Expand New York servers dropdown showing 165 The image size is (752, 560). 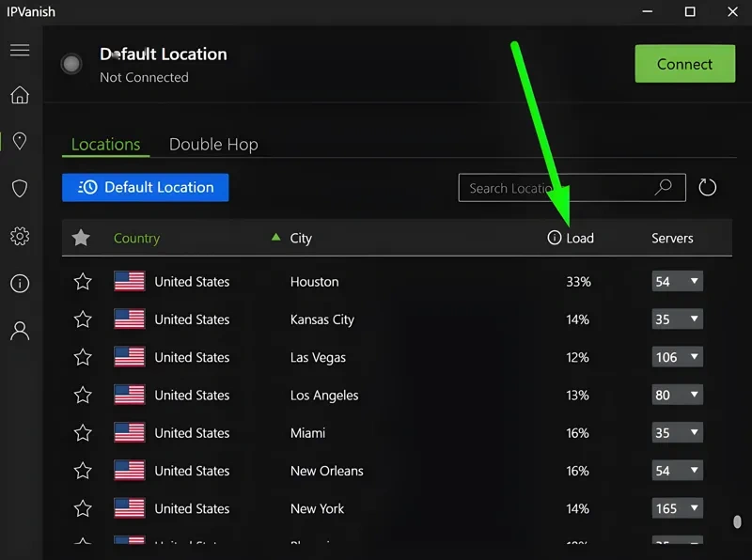click(677, 508)
